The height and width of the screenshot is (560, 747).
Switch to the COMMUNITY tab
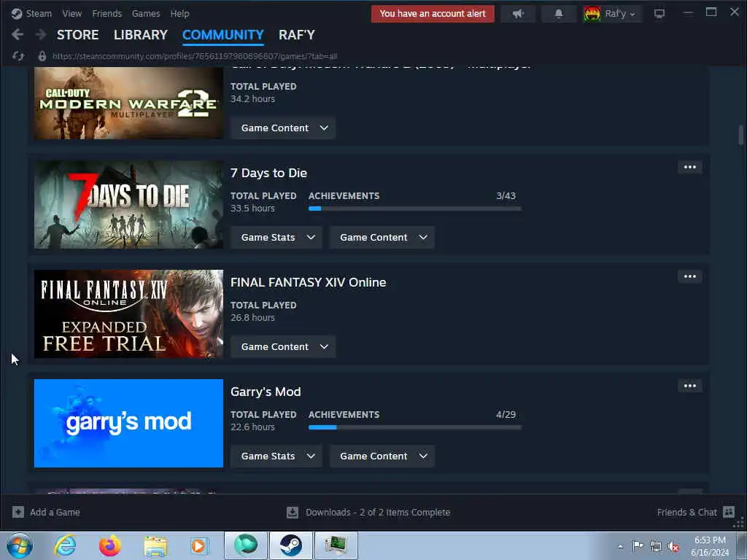point(223,35)
